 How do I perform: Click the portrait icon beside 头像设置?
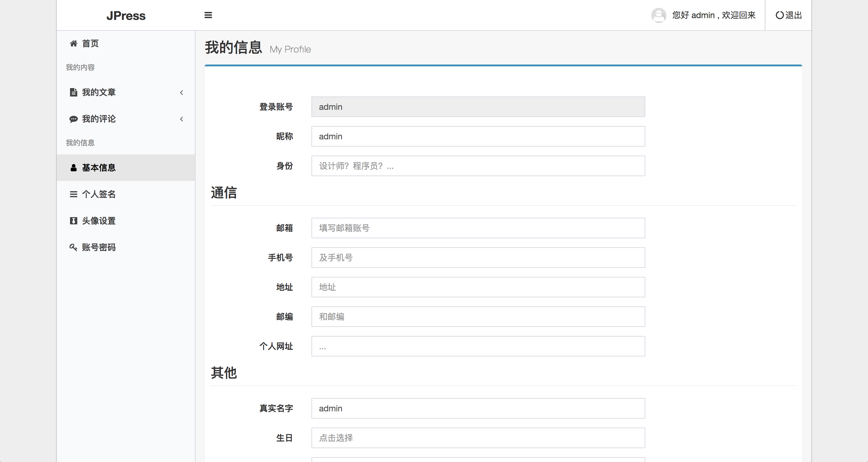73,221
